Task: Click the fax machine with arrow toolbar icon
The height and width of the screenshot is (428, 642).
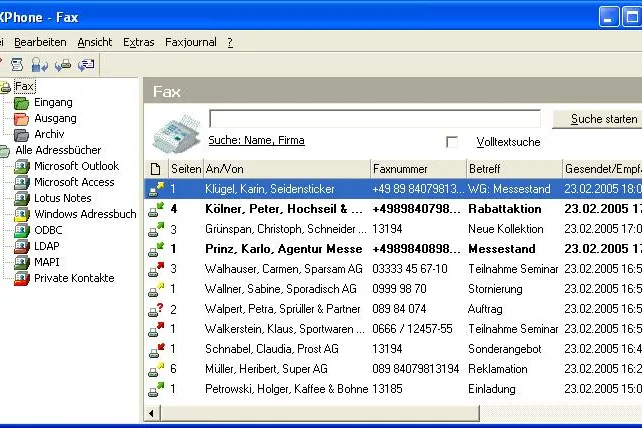Action: (63, 65)
